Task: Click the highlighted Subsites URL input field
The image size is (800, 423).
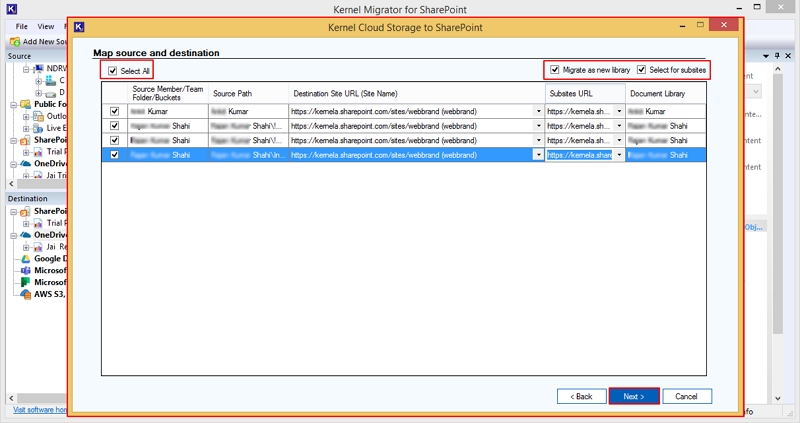Action: [580, 155]
